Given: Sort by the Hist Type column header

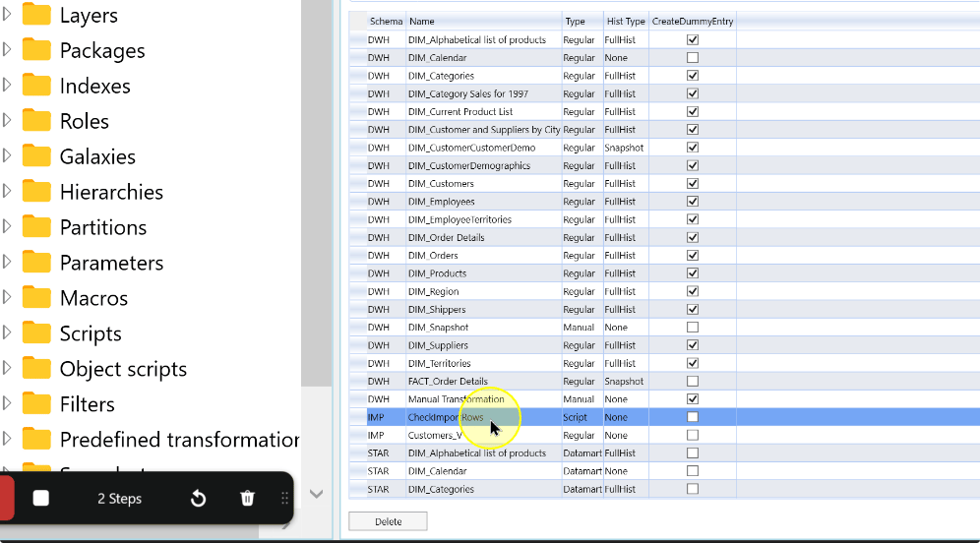Looking at the screenshot, I should (x=626, y=22).
